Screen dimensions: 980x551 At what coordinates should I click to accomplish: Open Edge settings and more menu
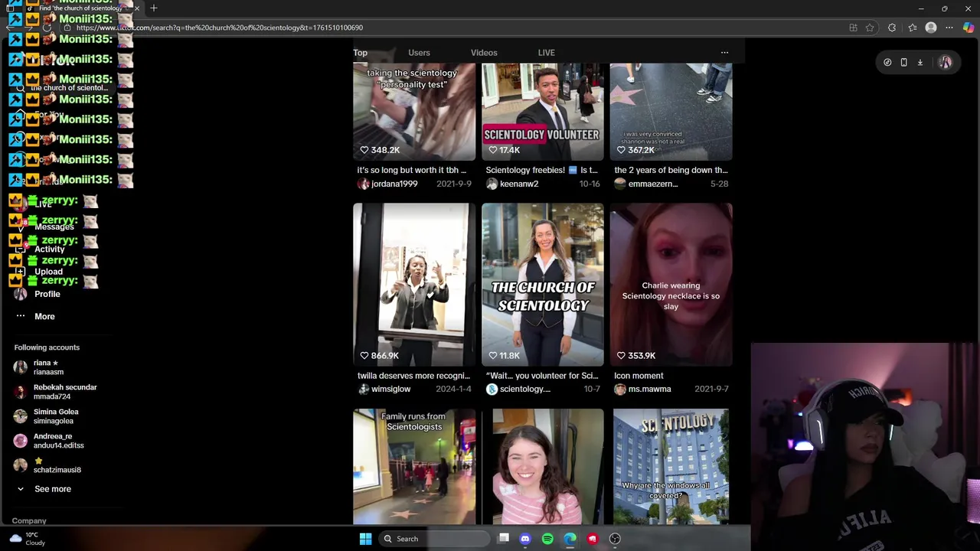[x=949, y=28]
